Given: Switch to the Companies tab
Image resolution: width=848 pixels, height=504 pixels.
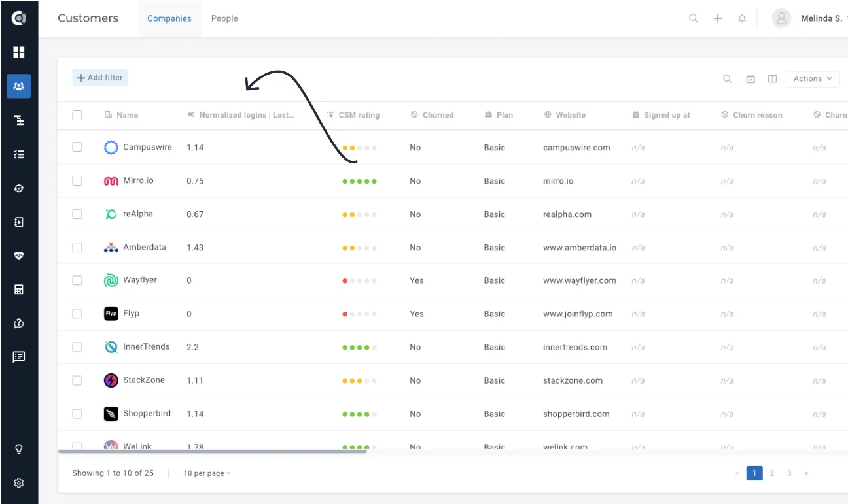Looking at the screenshot, I should click(169, 18).
